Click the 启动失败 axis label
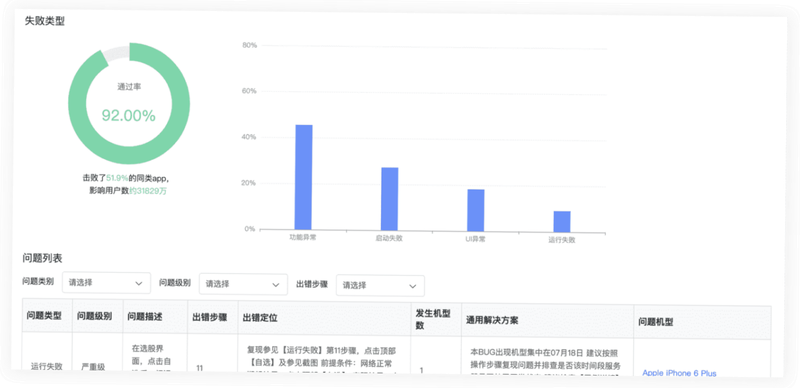Image resolution: width=800 pixels, height=388 pixels. pyautogui.click(x=389, y=238)
